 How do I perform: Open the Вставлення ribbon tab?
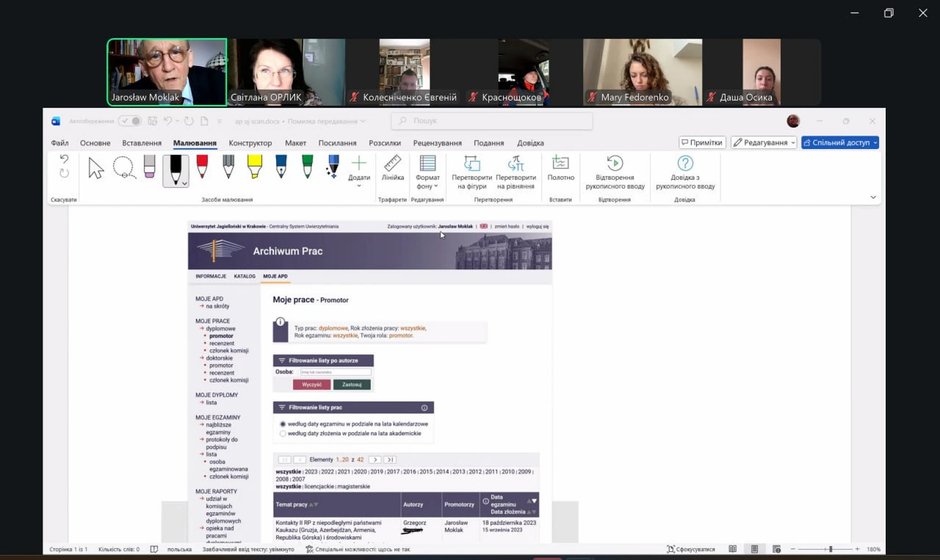point(142,143)
